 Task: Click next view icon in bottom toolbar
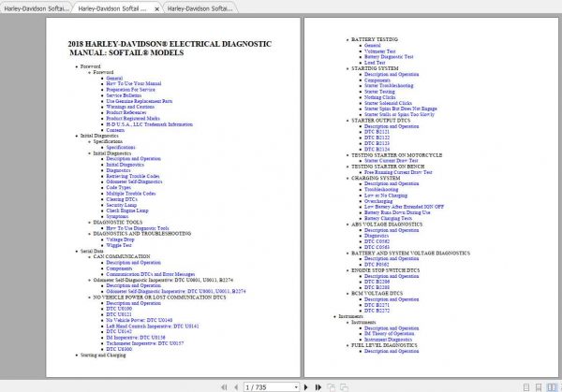(344, 387)
